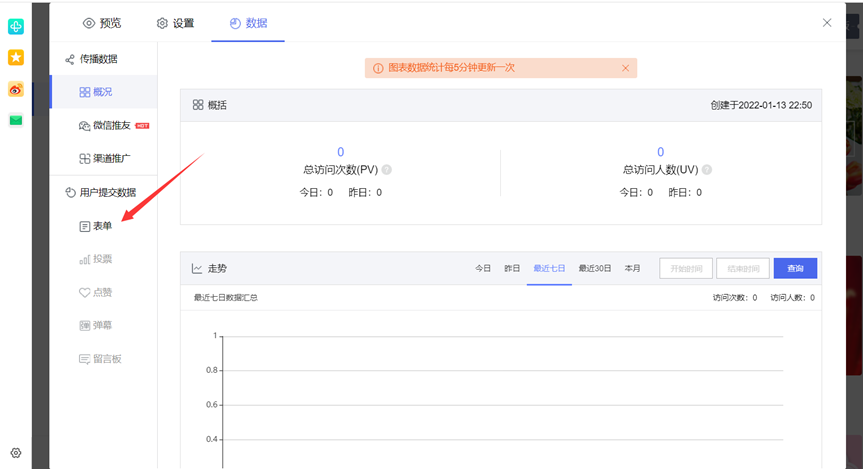Click the teal app icon in left sidebar
The height and width of the screenshot is (469, 863).
pos(15,27)
